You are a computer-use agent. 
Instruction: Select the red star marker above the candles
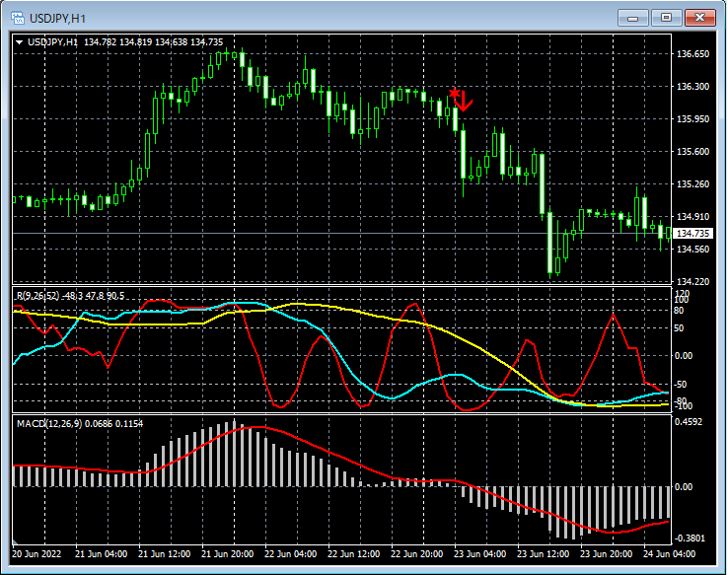click(454, 93)
